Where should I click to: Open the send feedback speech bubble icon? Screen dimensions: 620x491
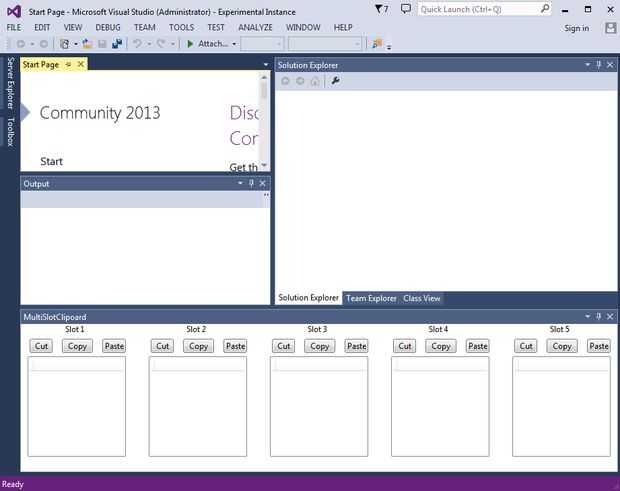[x=406, y=9]
